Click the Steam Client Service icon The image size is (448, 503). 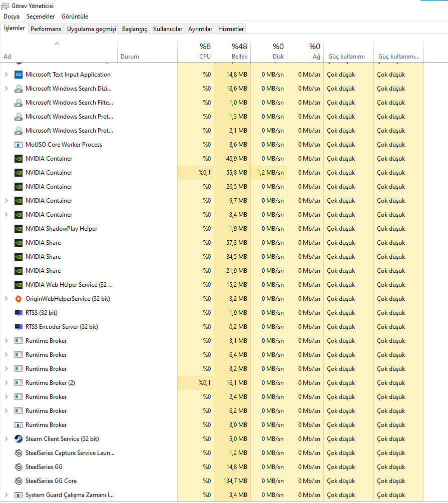pyautogui.click(x=19, y=439)
